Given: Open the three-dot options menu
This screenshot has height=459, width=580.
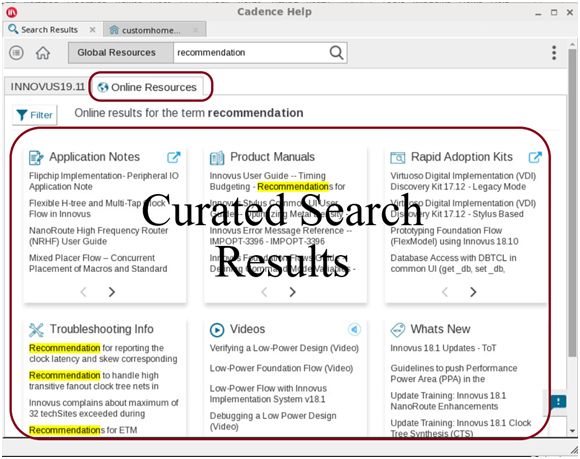Looking at the screenshot, I should click(x=554, y=53).
